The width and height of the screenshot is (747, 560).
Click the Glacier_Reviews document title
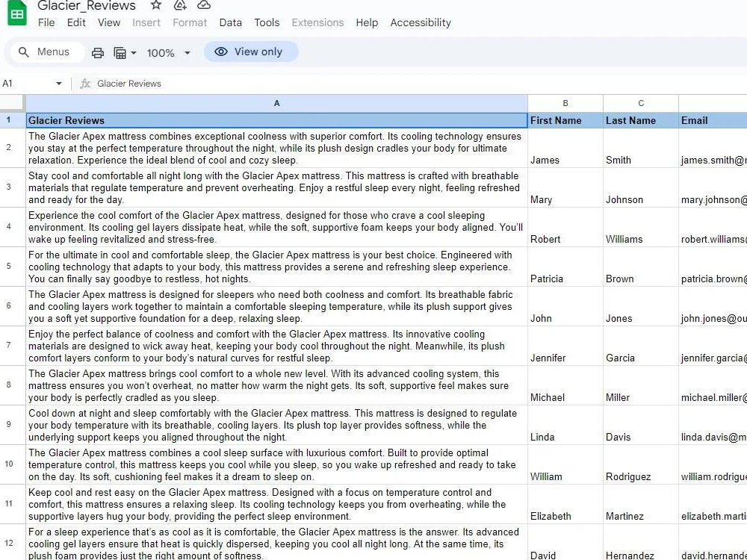tap(87, 6)
